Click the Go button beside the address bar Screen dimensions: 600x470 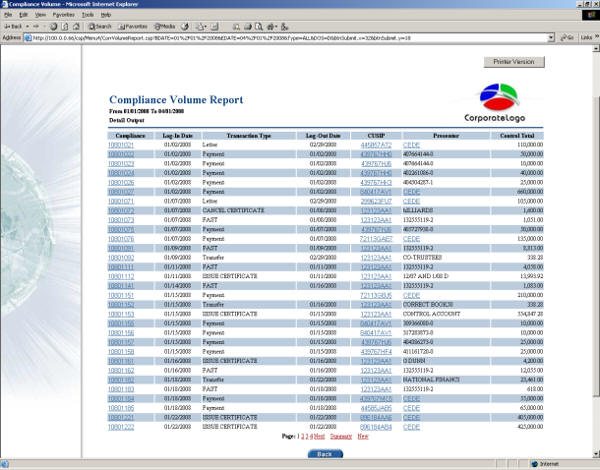pos(567,38)
